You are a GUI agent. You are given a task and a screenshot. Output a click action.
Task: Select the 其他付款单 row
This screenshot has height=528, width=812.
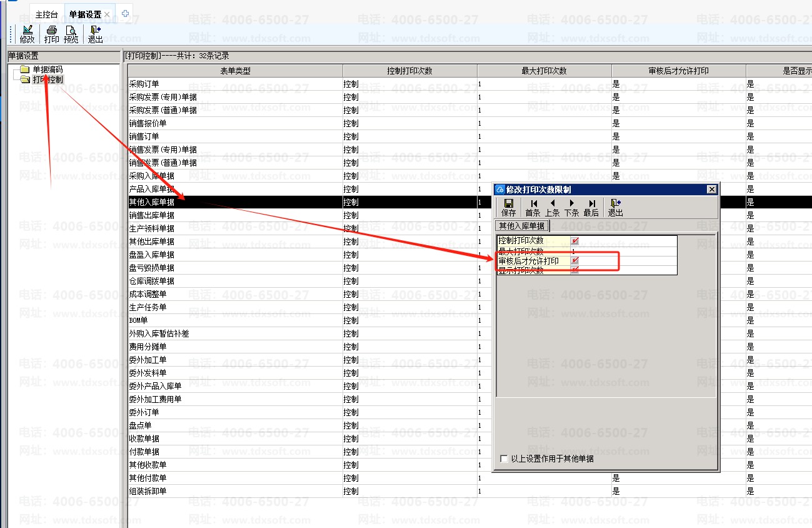click(470, 478)
